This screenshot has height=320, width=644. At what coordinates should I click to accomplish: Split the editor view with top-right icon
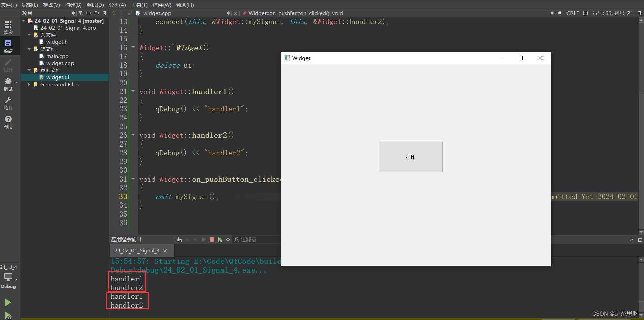point(640,13)
